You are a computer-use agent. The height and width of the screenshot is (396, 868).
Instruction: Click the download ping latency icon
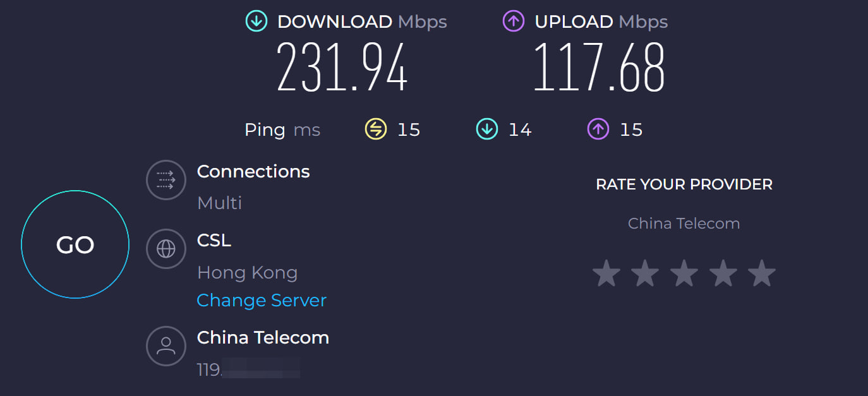pyautogui.click(x=486, y=129)
